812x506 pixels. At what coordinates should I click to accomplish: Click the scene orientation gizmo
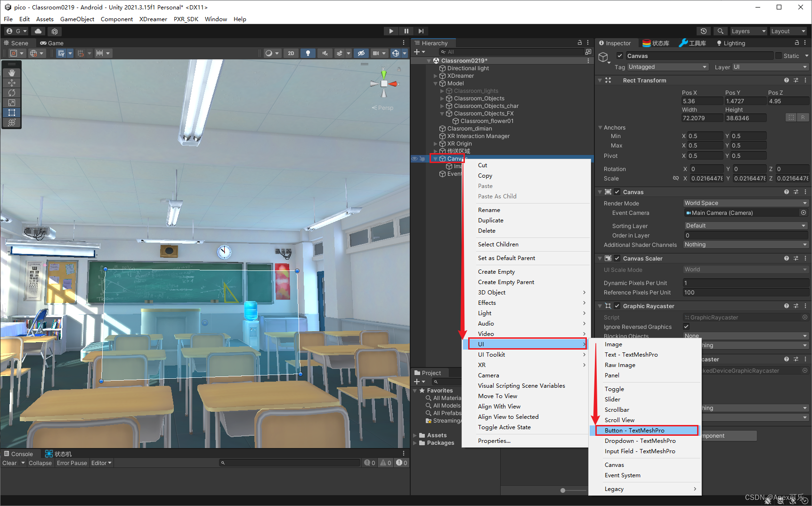(x=384, y=84)
